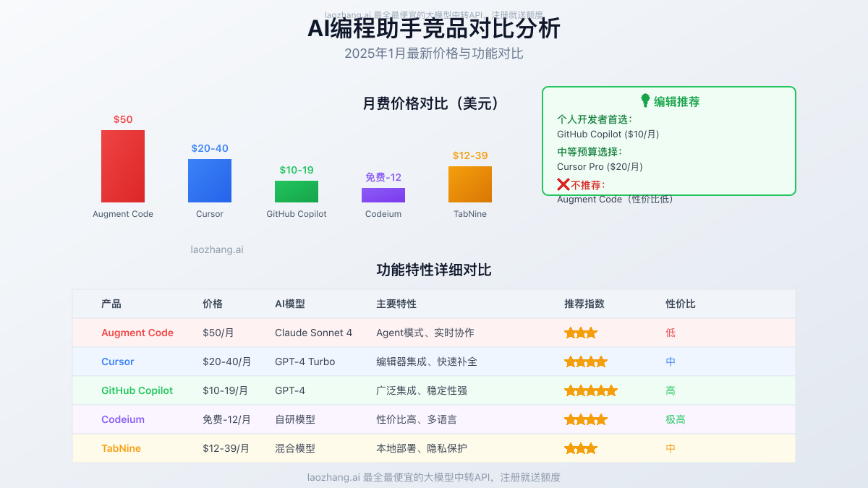Click the 编辑推荐 heading text
Screen dimensions: 868x488
click(x=677, y=101)
